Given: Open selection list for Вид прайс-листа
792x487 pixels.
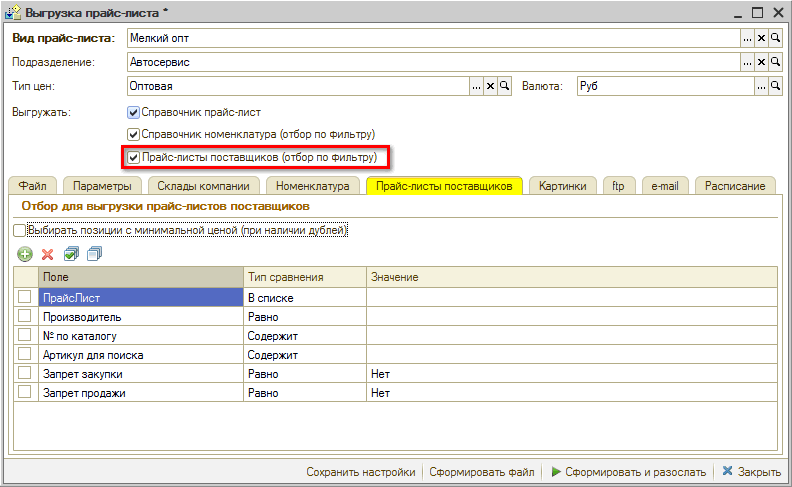Looking at the screenshot, I should point(747,38).
